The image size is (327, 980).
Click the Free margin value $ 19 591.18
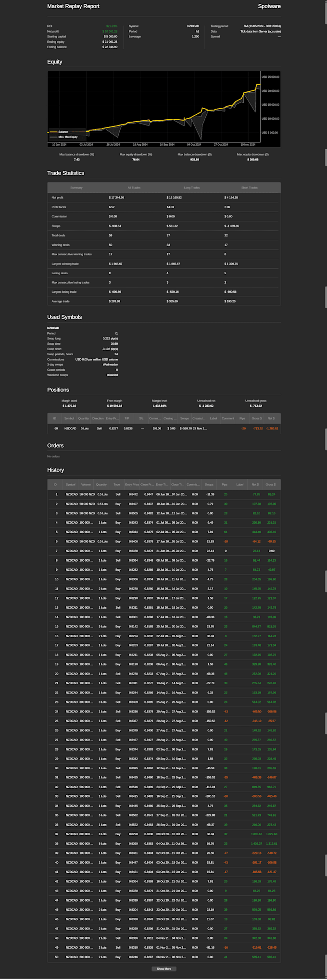(114, 406)
